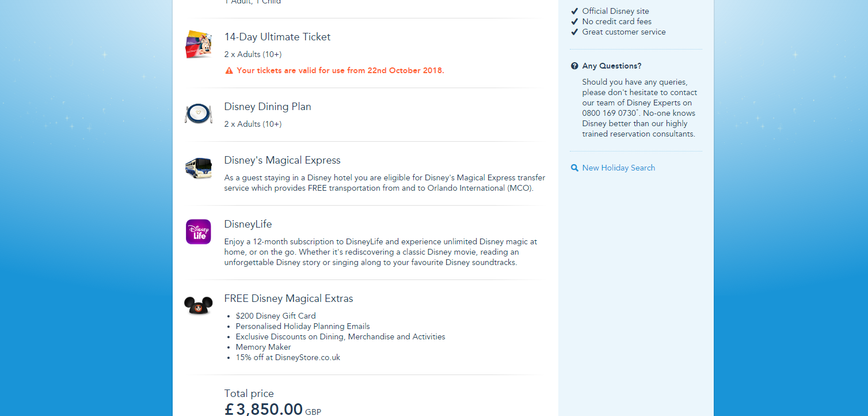Click the 14-Day Ultimate Ticket cards icon
This screenshot has height=416, width=868.
point(199,44)
